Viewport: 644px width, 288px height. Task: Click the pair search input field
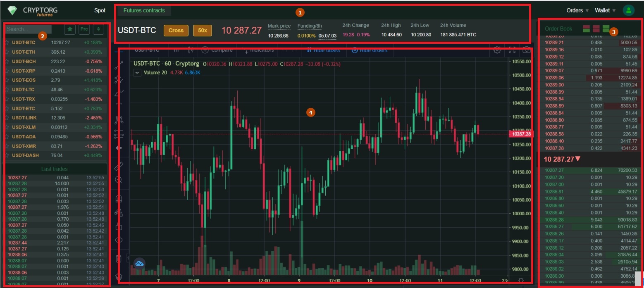point(28,29)
